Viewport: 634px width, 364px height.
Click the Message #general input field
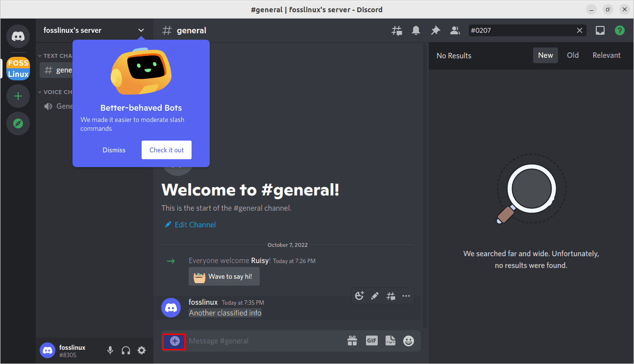point(265,340)
